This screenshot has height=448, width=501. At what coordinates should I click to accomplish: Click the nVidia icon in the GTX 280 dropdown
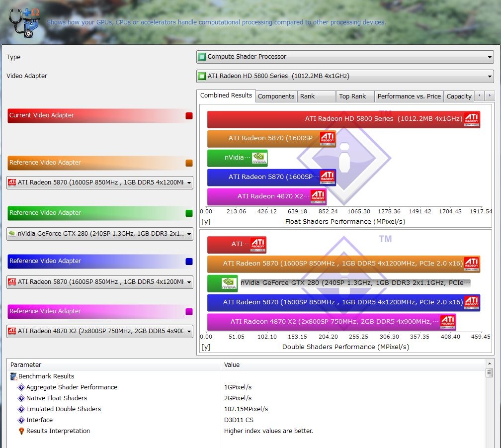(12, 234)
